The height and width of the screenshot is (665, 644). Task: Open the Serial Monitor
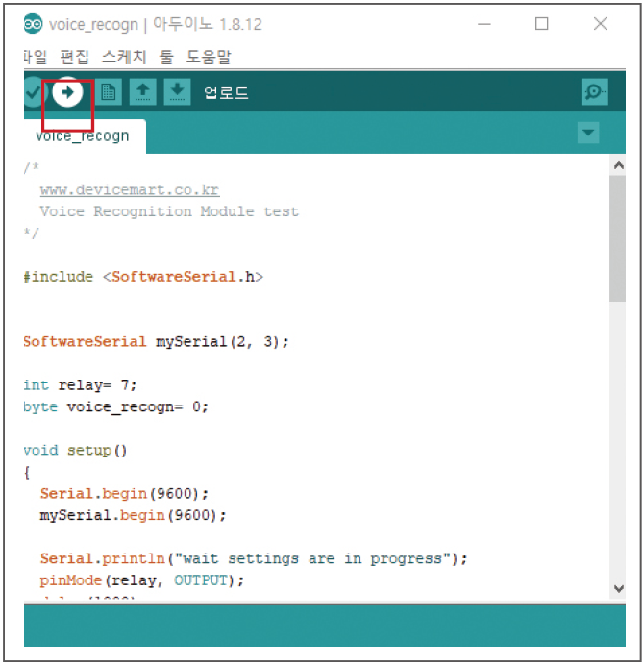click(x=594, y=91)
